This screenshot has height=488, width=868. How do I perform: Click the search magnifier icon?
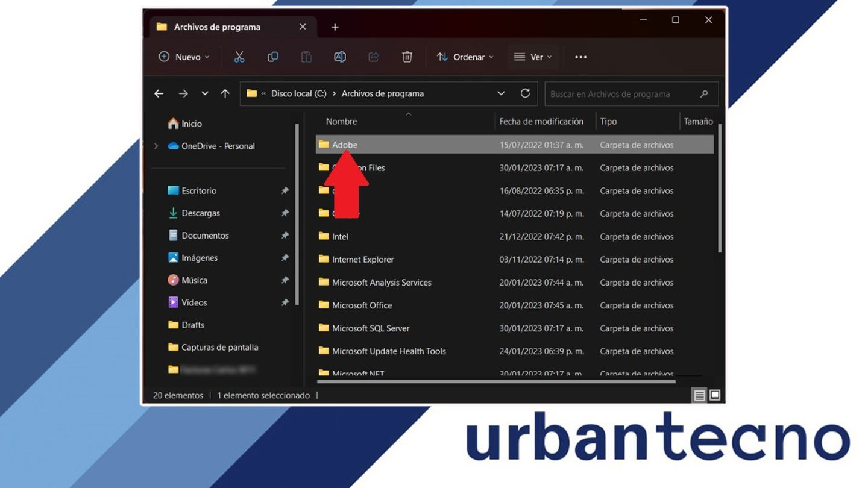click(703, 94)
